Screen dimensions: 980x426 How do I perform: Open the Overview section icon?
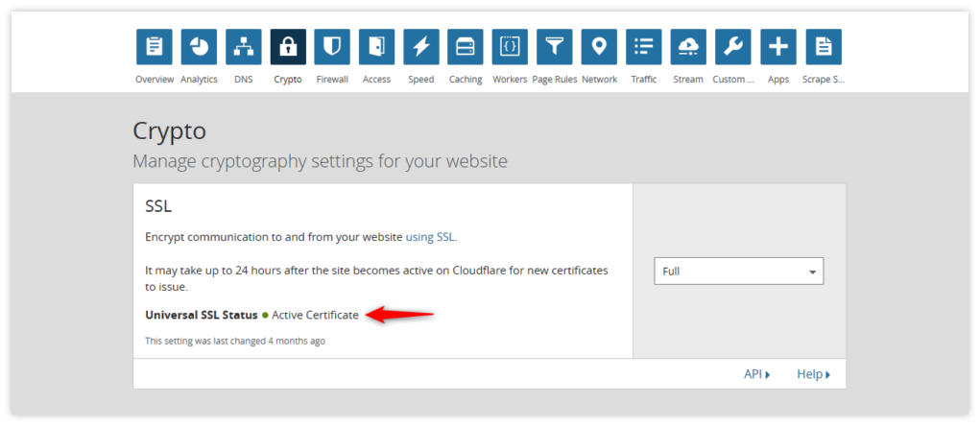155,47
